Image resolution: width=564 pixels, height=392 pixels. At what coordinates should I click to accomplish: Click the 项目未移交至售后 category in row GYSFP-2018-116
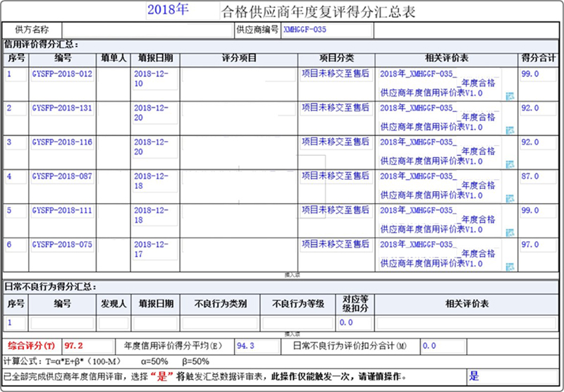point(336,142)
